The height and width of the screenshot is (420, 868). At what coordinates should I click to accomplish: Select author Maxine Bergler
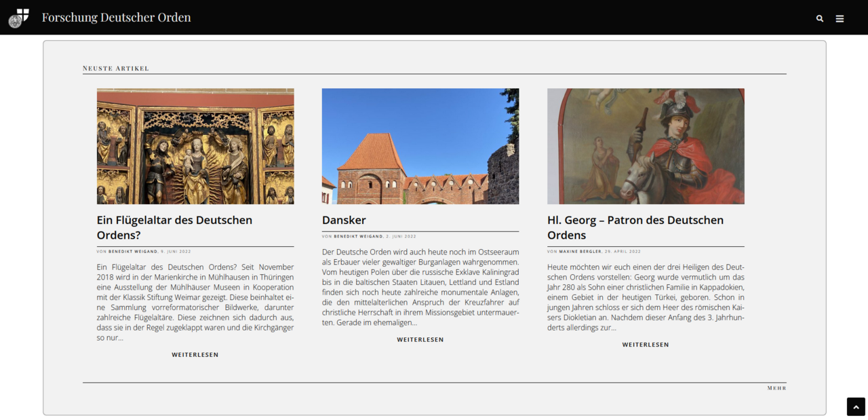point(580,252)
